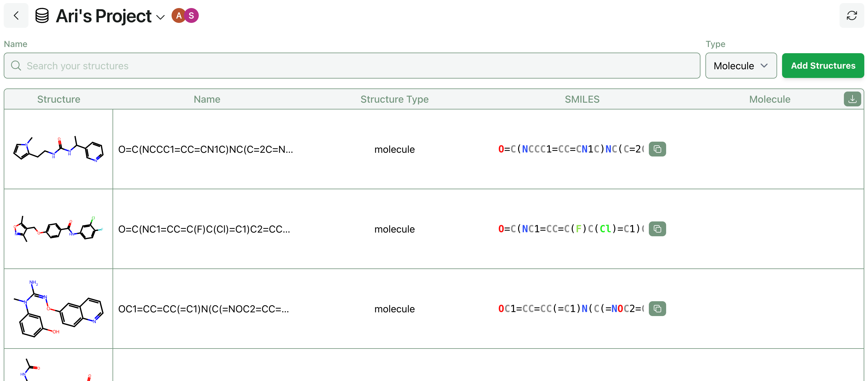Screen dimensions: 868x381
Task: Copy SMILES of second molecule row
Action: pos(657,229)
